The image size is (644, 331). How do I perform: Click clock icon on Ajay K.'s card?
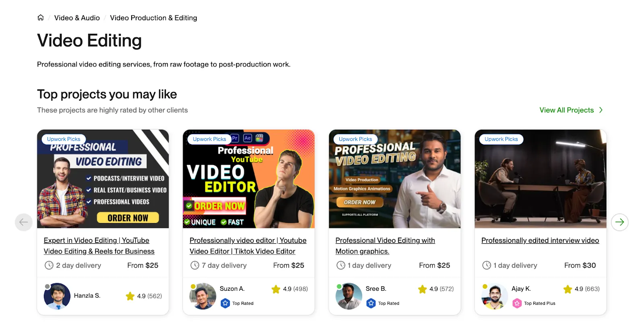click(x=487, y=265)
